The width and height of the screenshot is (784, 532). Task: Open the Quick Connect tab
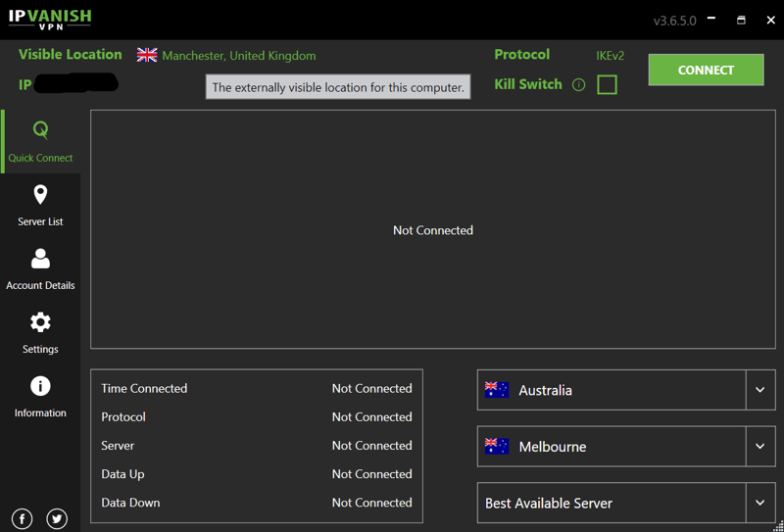pos(40,141)
